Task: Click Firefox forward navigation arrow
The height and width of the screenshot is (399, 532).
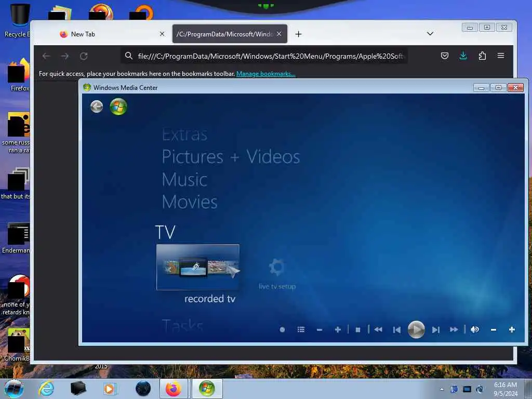Action: pyautogui.click(x=65, y=56)
